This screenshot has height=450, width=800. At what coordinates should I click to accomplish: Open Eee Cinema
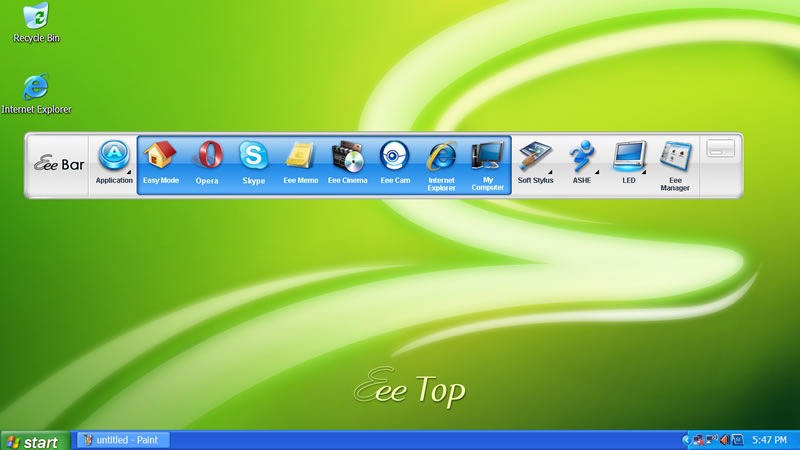pyautogui.click(x=347, y=158)
